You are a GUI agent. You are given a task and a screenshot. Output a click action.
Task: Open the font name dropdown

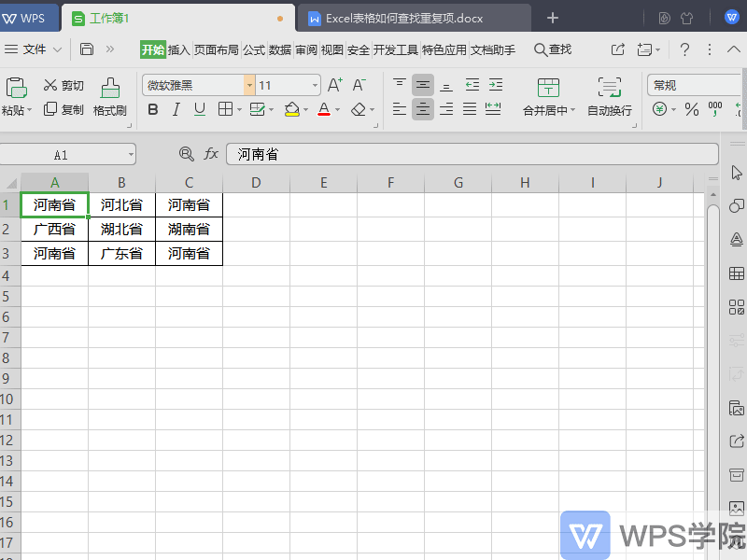tap(248, 85)
